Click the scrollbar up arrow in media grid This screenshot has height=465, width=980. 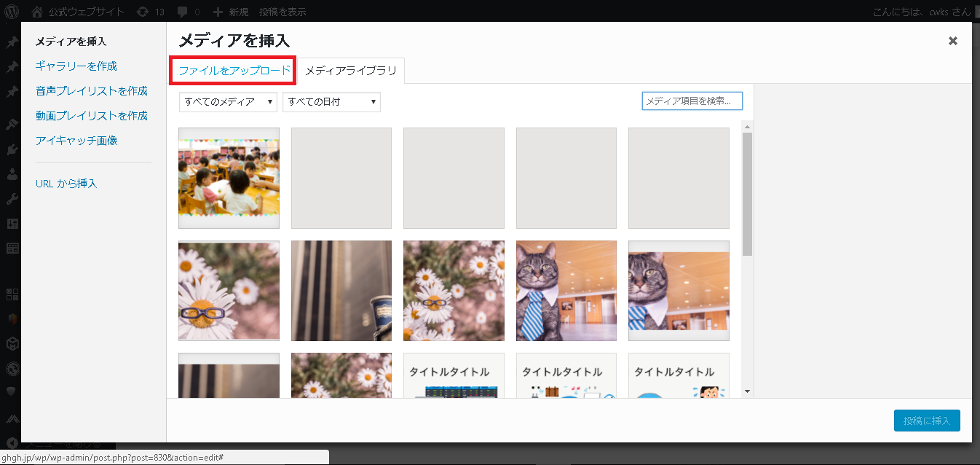[747, 127]
